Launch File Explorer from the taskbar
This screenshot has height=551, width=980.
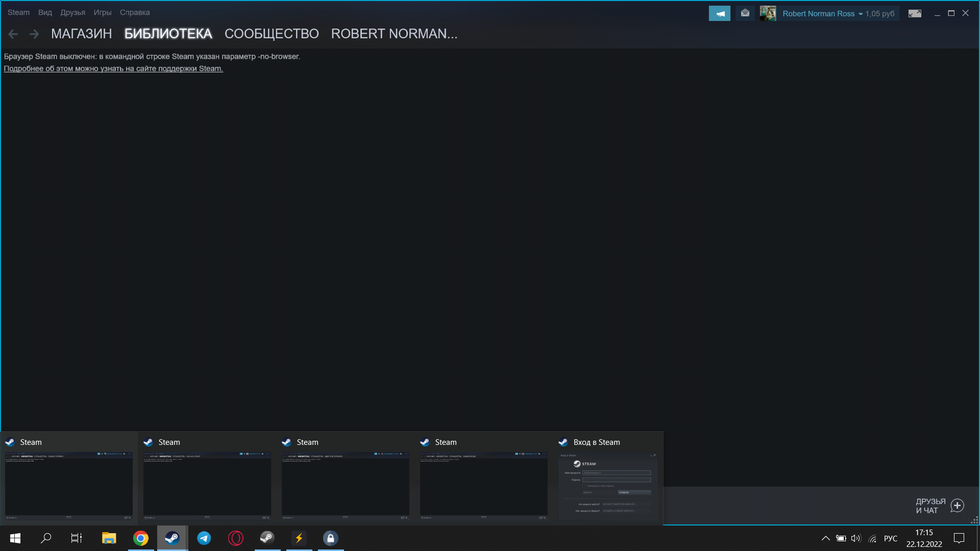pyautogui.click(x=109, y=538)
